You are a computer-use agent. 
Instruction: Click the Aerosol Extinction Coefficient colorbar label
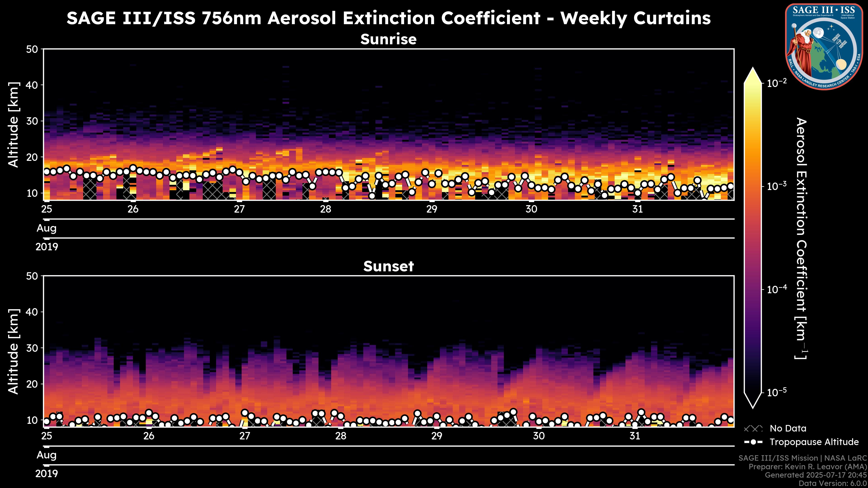801,238
